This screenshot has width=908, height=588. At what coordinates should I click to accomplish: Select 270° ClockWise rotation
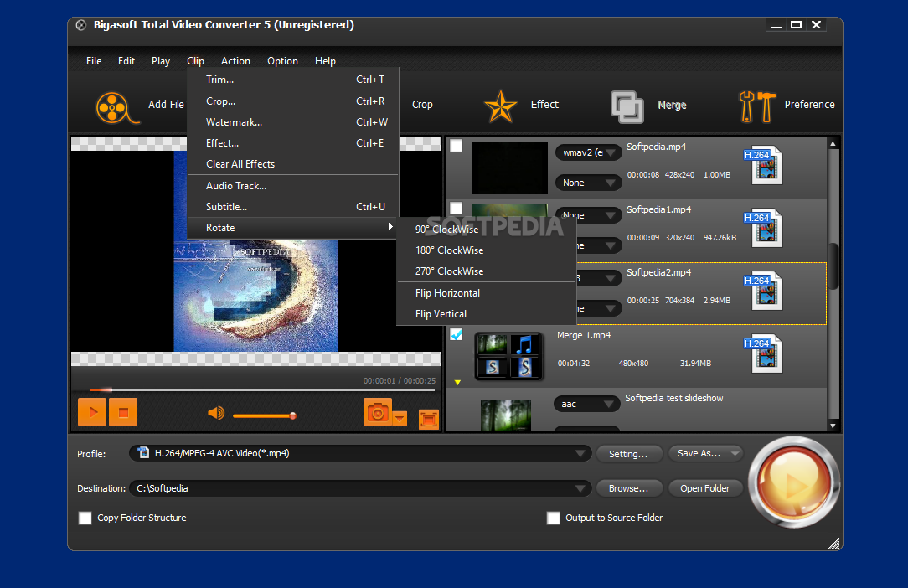[487, 271]
